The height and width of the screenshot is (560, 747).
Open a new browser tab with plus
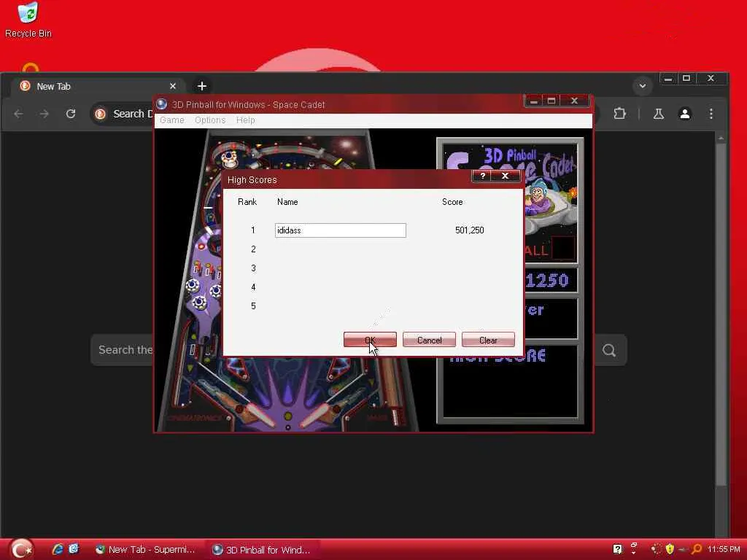coord(202,86)
